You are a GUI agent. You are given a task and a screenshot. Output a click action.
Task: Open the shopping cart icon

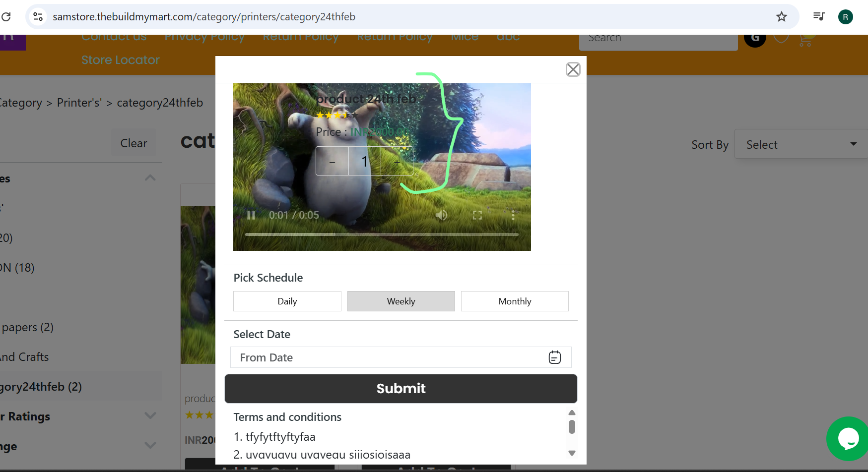pos(806,40)
